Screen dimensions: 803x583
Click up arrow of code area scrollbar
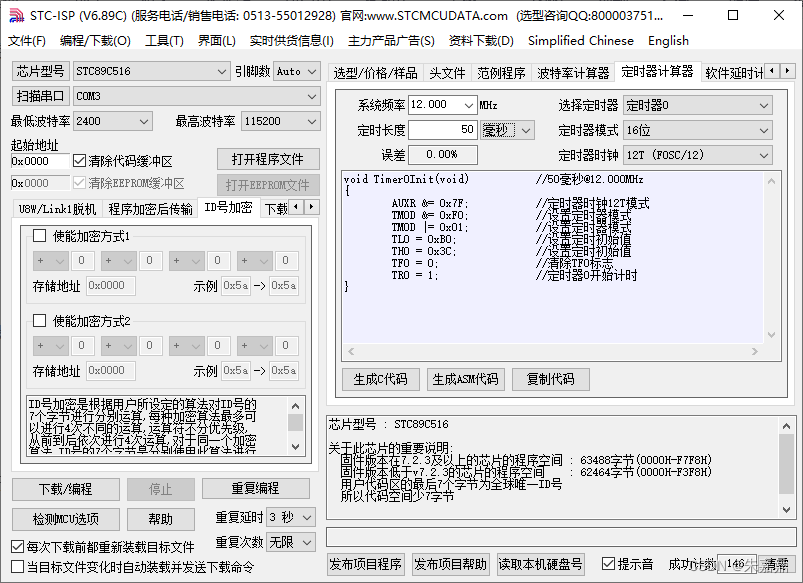pos(772,180)
